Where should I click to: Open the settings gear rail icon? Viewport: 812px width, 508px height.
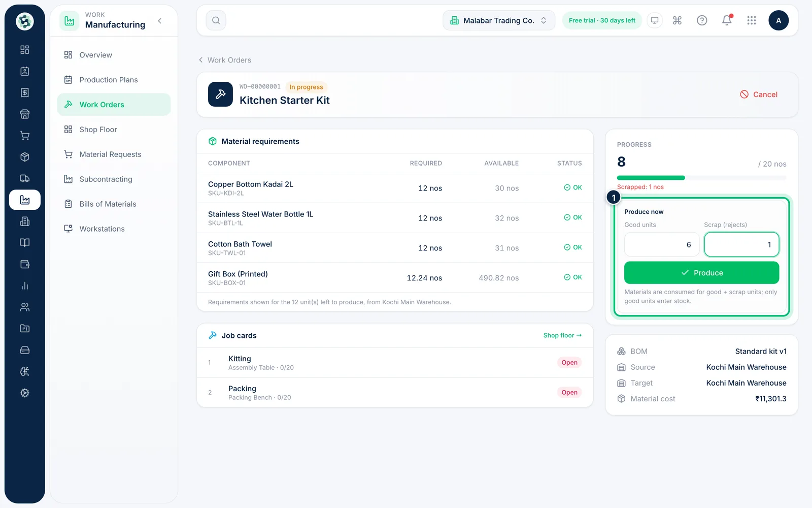(x=25, y=393)
